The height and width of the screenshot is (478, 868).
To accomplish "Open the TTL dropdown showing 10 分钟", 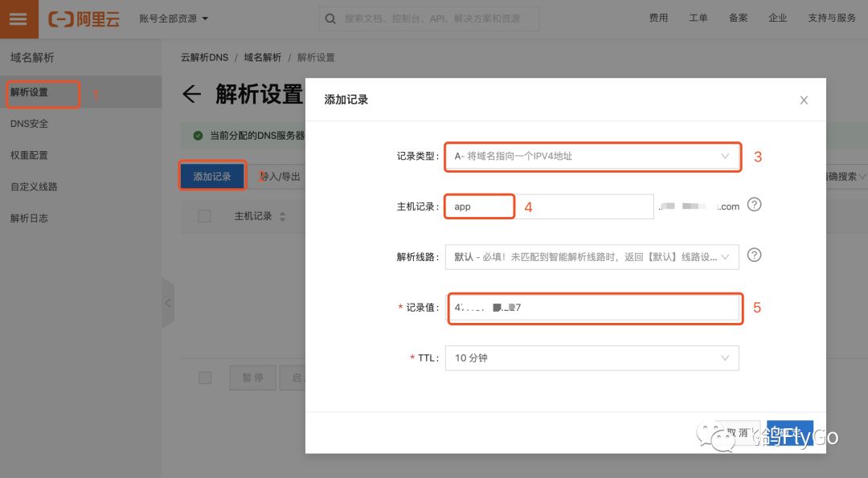I will click(592, 357).
